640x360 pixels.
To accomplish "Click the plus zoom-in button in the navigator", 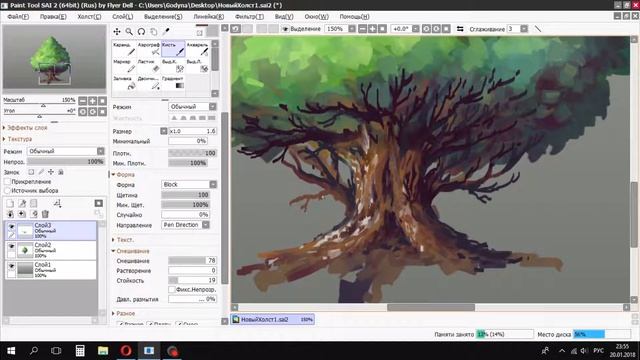I will coord(93,100).
